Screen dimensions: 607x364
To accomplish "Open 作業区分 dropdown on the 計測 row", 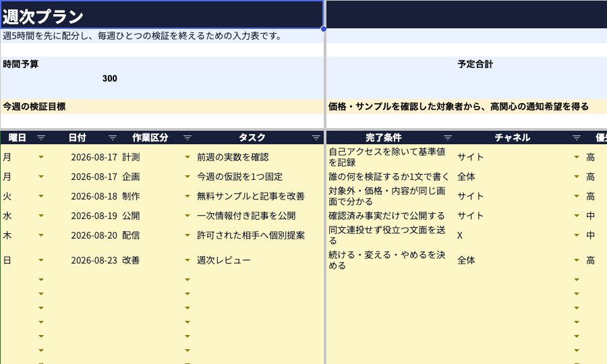I will point(187,157).
